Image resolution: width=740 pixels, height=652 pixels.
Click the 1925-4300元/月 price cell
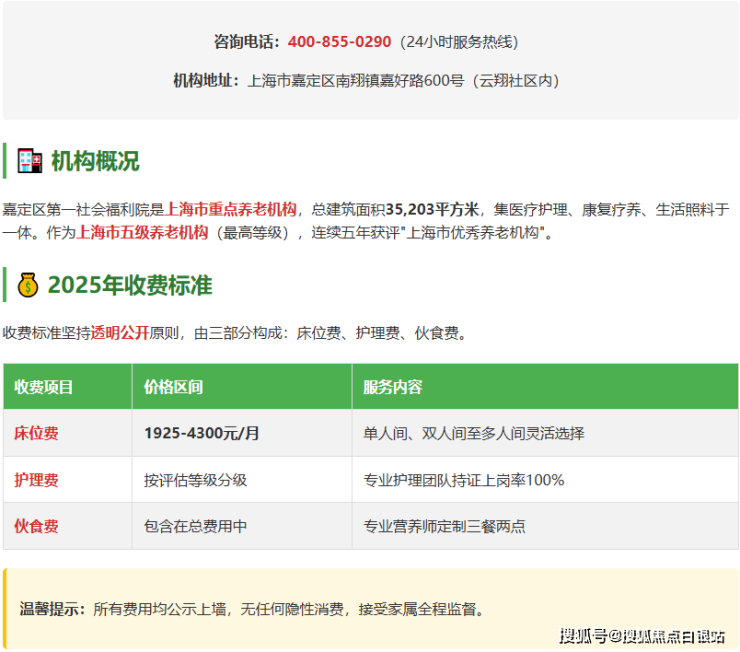[202, 433]
